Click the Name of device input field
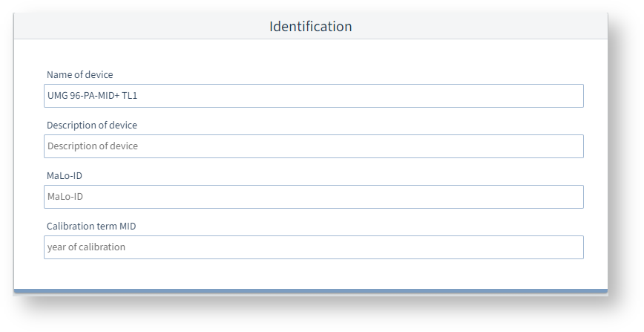Image resolution: width=644 pixels, height=332 pixels. [x=313, y=96]
